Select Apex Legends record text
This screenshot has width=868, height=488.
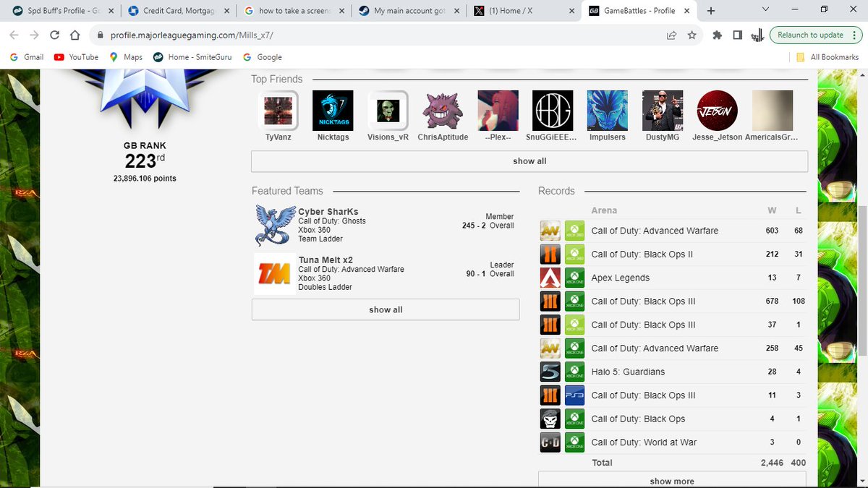[621, 278]
